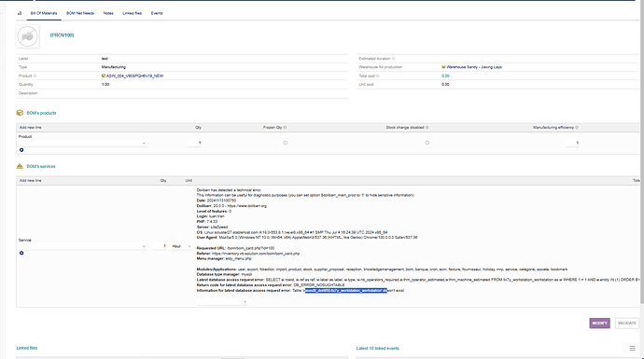644x359 pixels.
Task: Open the Hour unit dropdown
Action: [x=181, y=246]
